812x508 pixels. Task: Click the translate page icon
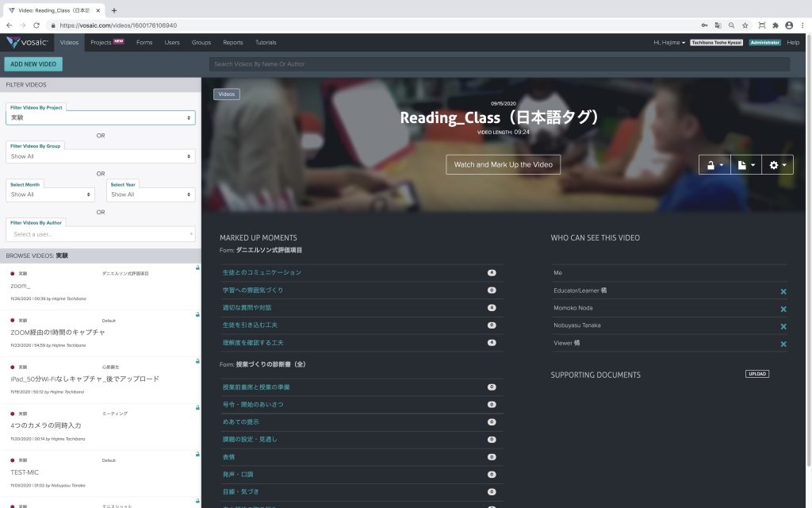718,25
